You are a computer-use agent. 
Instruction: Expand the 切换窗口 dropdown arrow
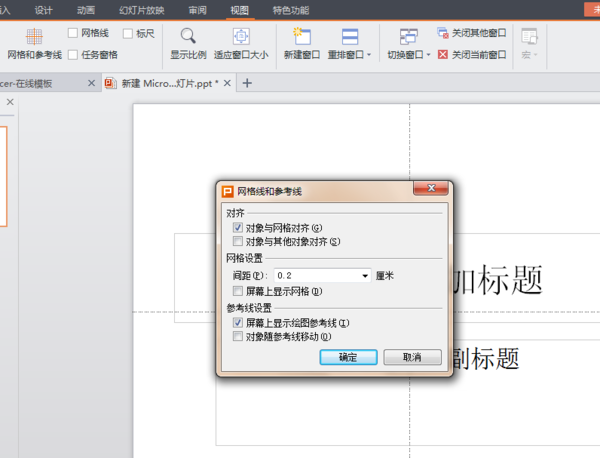[x=428, y=55]
